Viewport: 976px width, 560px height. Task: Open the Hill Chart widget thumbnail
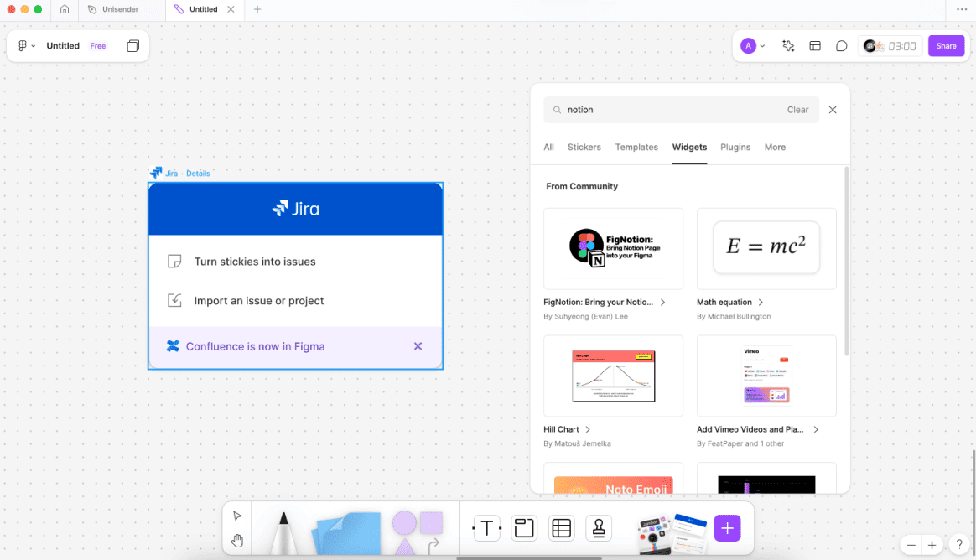613,376
